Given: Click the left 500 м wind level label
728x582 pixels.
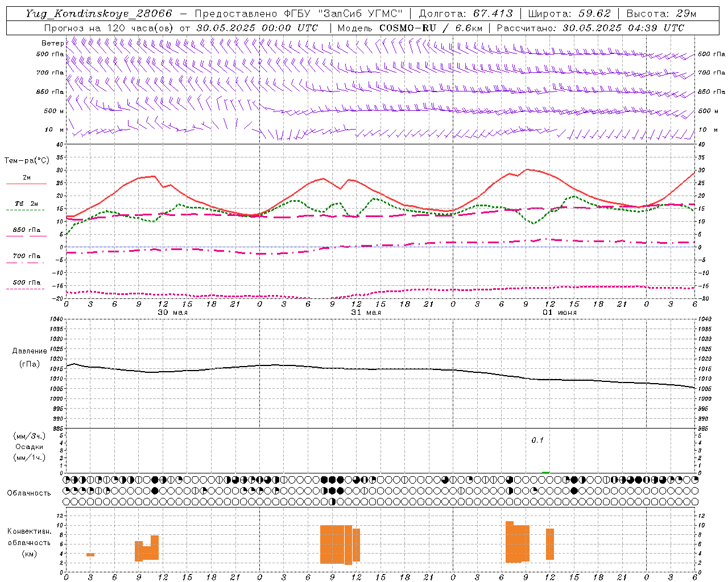Looking at the screenshot, I should [x=54, y=111].
